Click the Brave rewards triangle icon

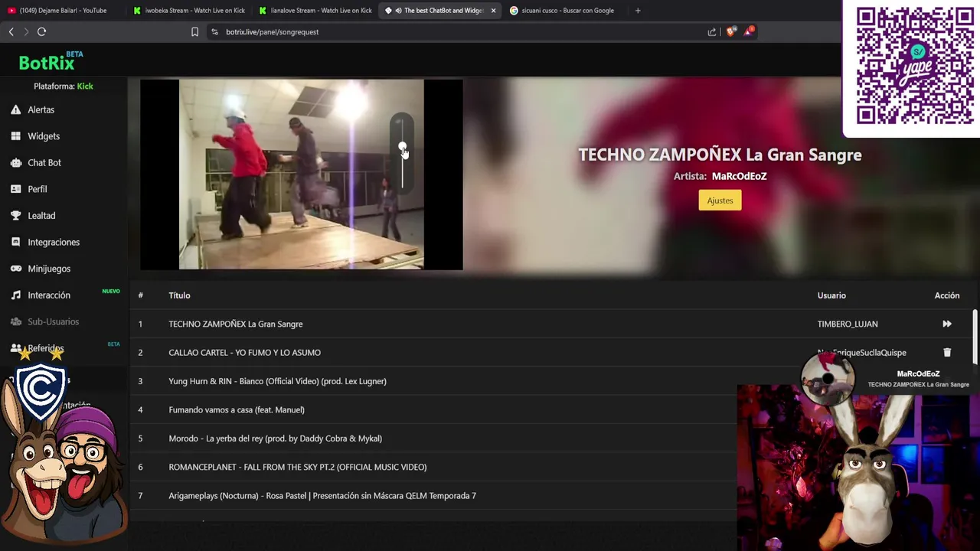[x=748, y=31]
